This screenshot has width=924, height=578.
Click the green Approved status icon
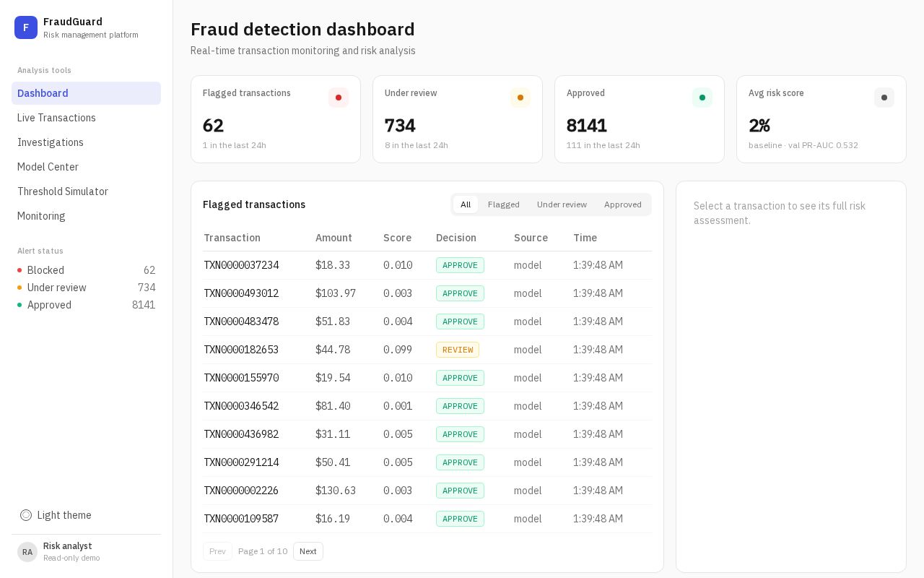tap(702, 98)
